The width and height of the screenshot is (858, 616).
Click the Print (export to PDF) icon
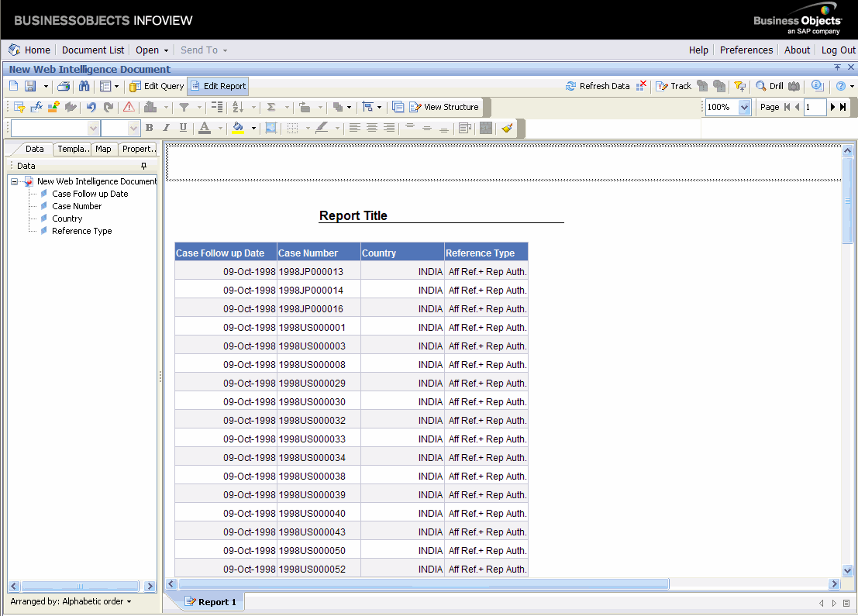click(x=64, y=86)
